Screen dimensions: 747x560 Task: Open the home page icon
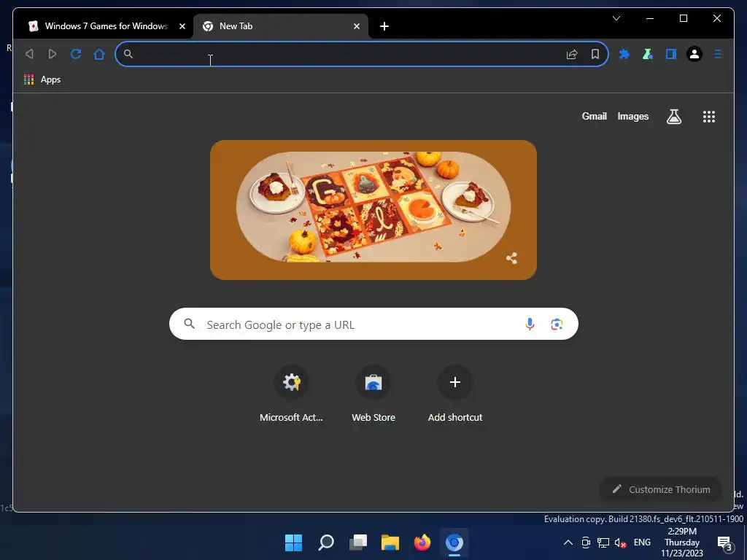coord(99,54)
